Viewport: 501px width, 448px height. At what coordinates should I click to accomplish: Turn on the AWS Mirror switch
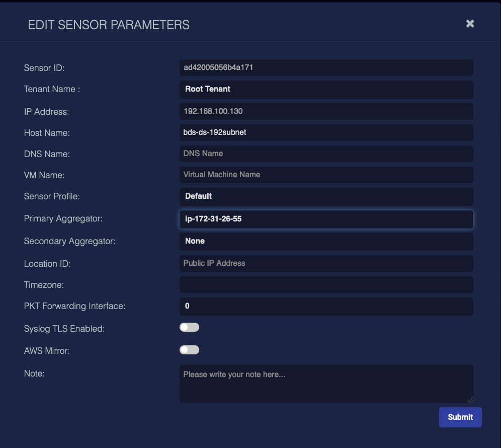(x=189, y=350)
